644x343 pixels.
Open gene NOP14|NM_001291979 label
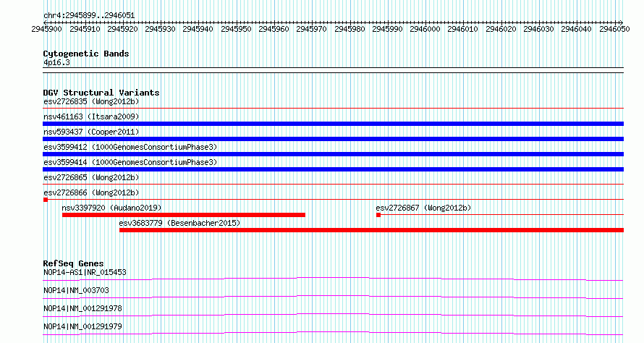pyautogui.click(x=82, y=326)
